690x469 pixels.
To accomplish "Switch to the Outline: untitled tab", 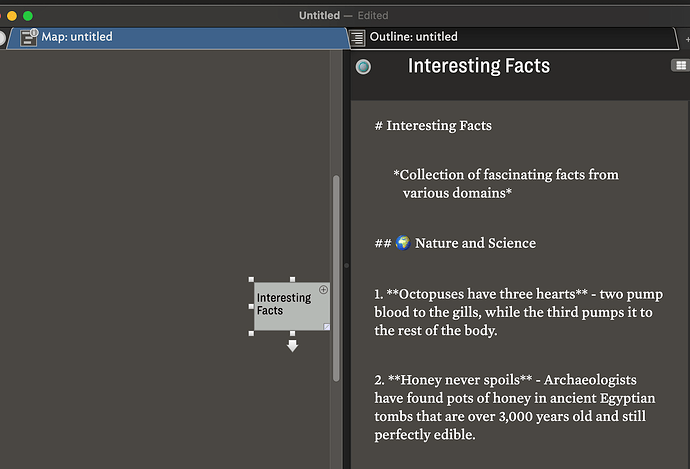I will pyautogui.click(x=513, y=37).
